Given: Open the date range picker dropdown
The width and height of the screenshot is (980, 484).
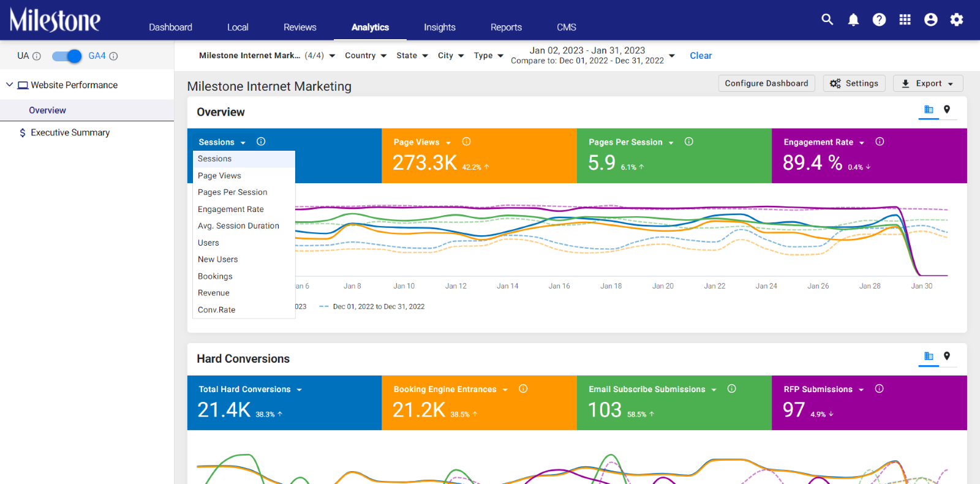Looking at the screenshot, I should [593, 55].
